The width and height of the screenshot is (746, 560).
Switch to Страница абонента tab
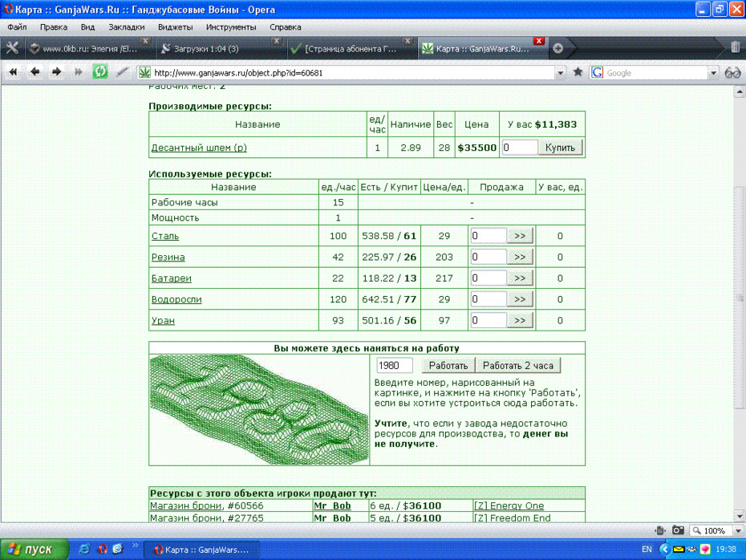[351, 48]
